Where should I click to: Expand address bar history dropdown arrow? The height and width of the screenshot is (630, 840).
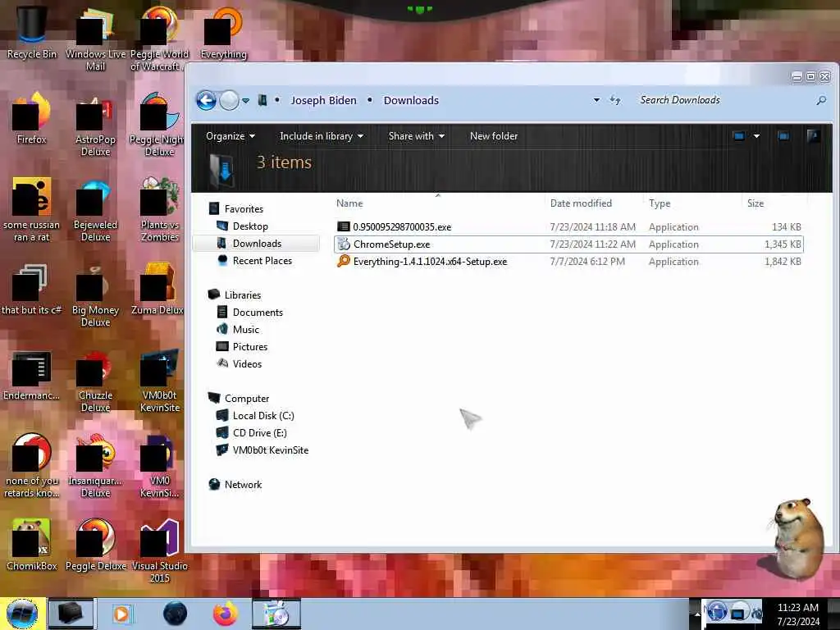(x=596, y=100)
